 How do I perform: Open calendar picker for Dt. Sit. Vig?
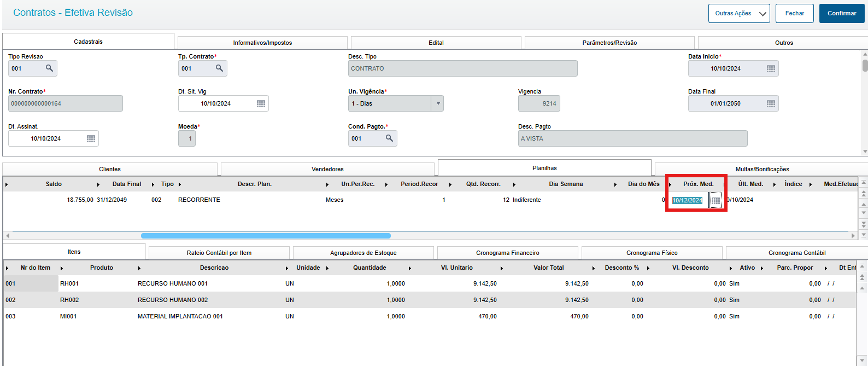point(261,103)
